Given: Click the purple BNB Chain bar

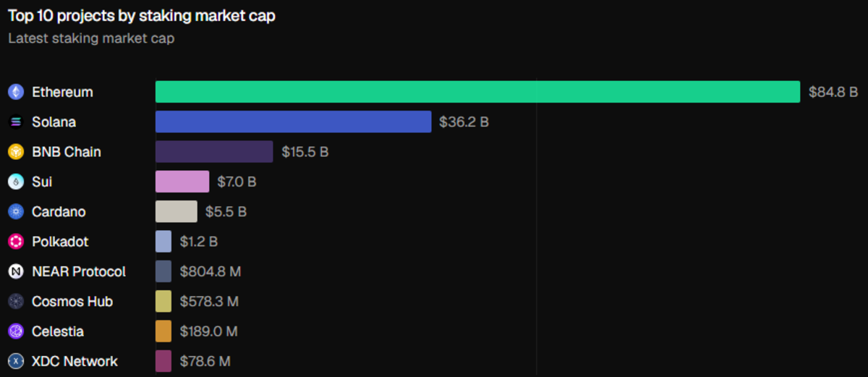Looking at the screenshot, I should (214, 152).
